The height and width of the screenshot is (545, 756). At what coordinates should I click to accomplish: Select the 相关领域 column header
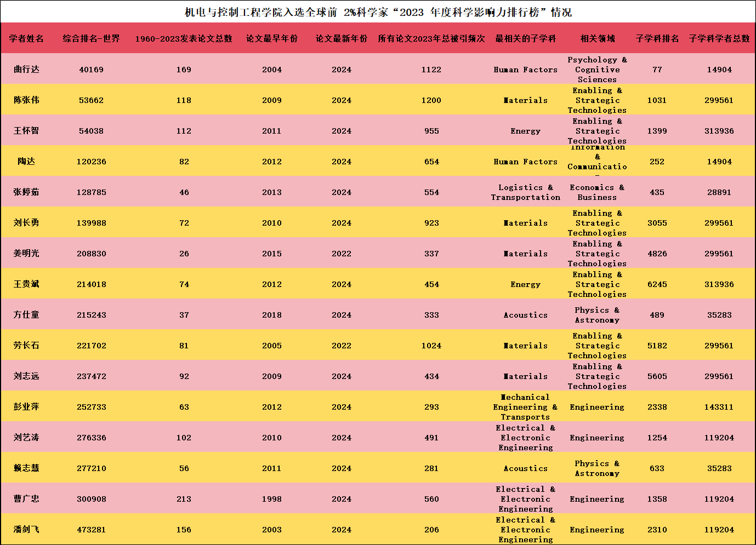[597, 38]
